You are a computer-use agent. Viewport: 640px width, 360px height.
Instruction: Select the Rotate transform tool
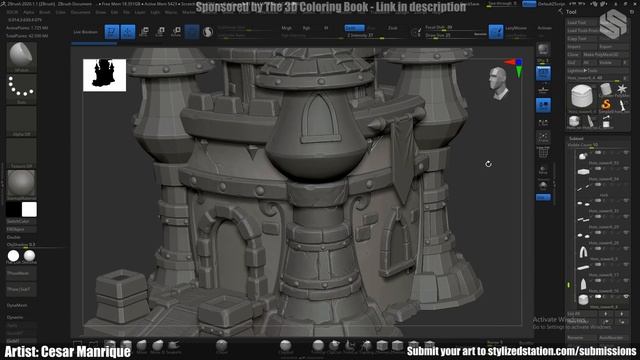(x=176, y=32)
